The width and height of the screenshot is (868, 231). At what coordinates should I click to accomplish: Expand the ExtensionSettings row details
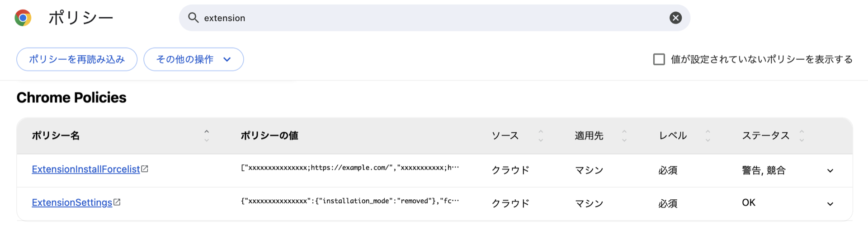point(830,204)
